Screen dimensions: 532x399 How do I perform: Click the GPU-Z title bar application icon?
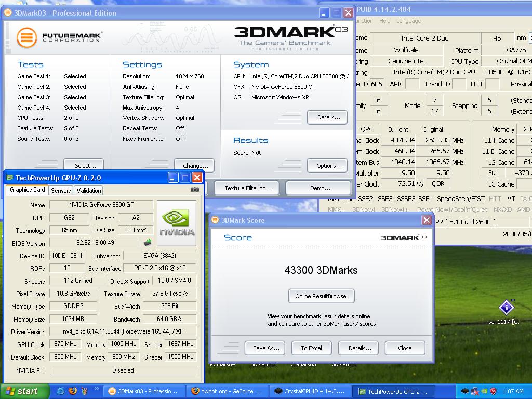(x=9, y=178)
